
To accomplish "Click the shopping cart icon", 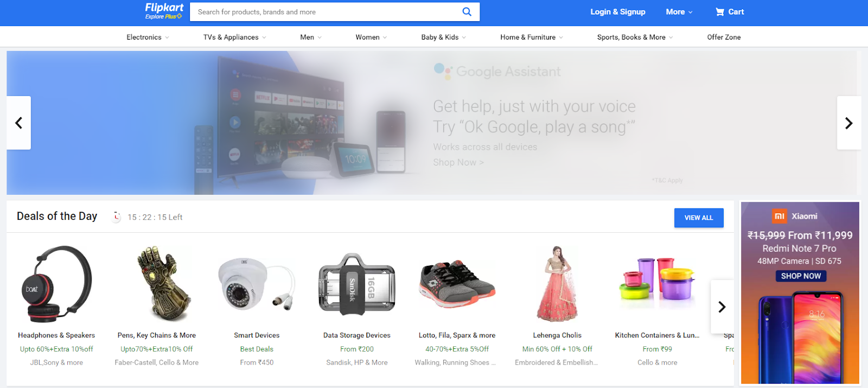I will (720, 12).
